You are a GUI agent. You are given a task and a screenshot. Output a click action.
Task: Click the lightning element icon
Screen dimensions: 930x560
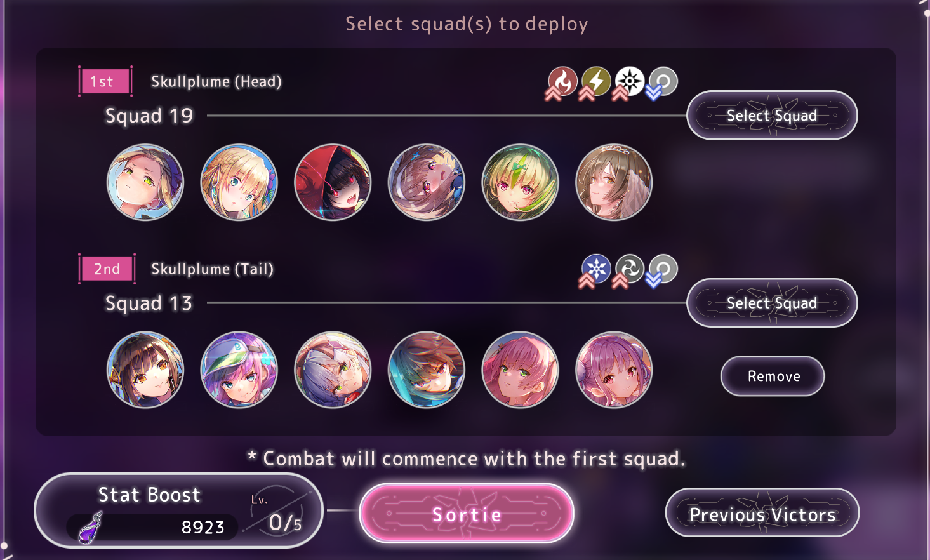[596, 82]
